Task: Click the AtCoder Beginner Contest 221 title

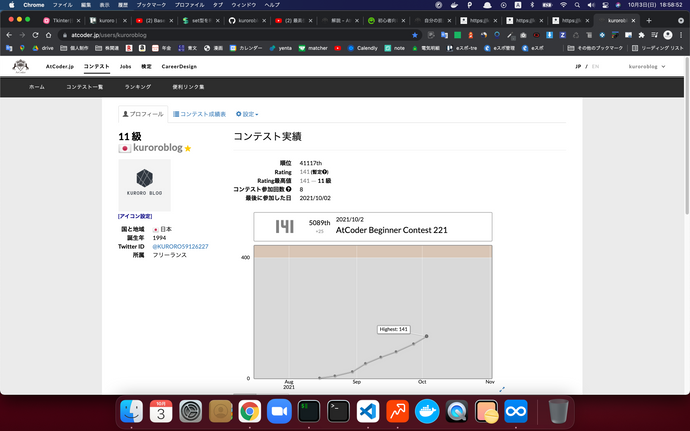Action: click(x=391, y=230)
